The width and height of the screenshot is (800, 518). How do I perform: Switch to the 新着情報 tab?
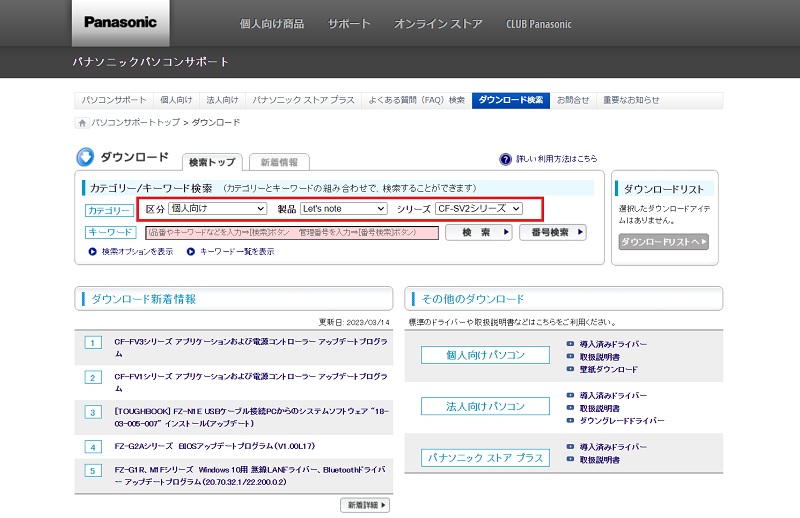pyautogui.click(x=279, y=162)
